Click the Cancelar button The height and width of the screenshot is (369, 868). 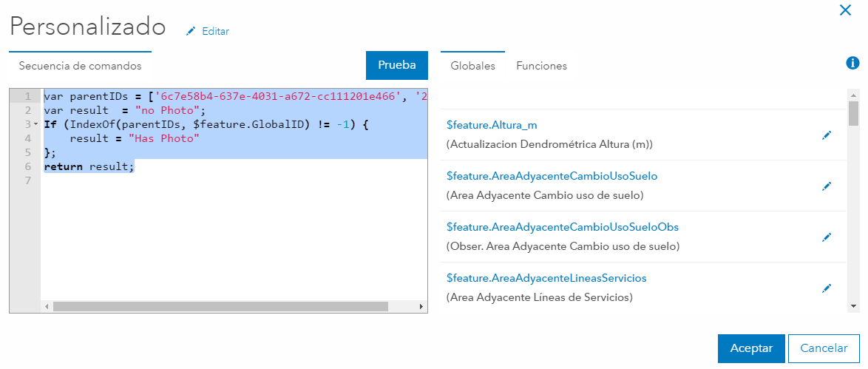pos(824,348)
